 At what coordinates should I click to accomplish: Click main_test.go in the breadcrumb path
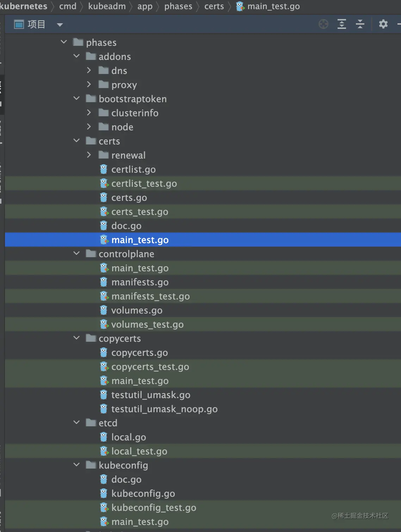[x=273, y=6]
